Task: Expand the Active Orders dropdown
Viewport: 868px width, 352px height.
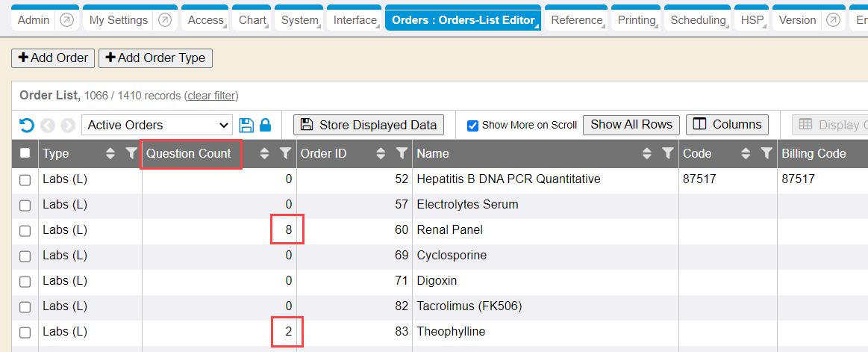Action: click(157, 125)
